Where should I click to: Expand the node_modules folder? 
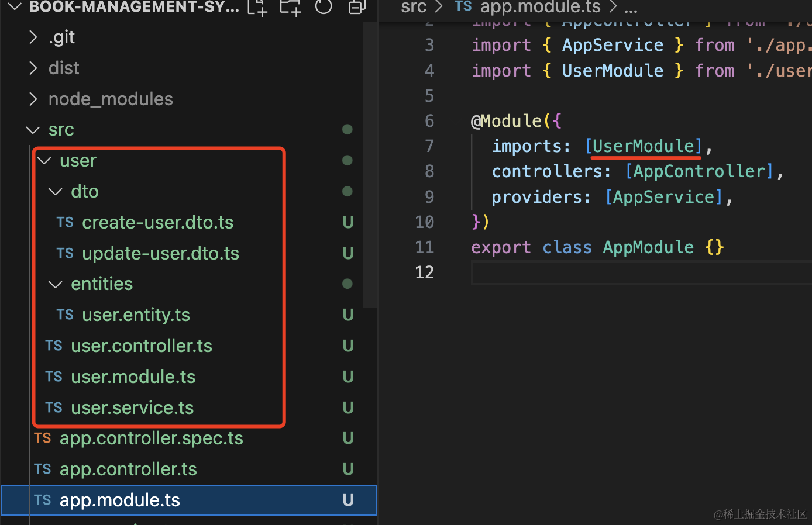tap(33, 99)
